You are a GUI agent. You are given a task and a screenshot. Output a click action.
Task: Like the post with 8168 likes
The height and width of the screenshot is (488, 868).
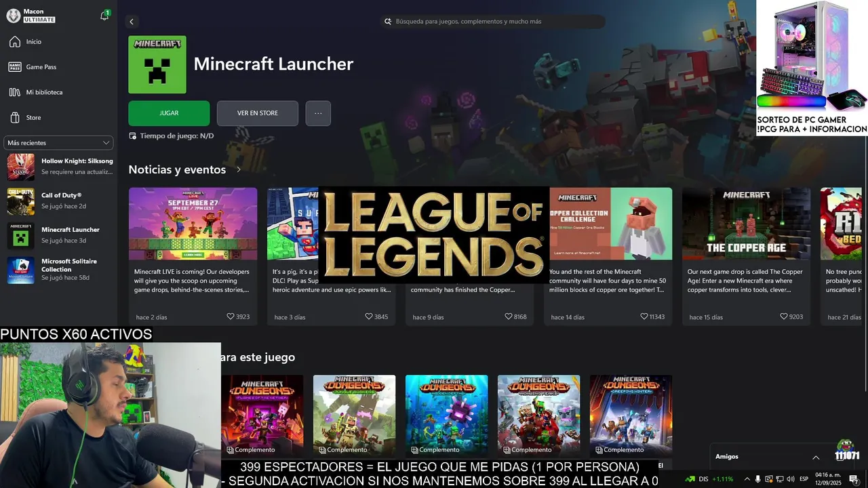coord(509,317)
